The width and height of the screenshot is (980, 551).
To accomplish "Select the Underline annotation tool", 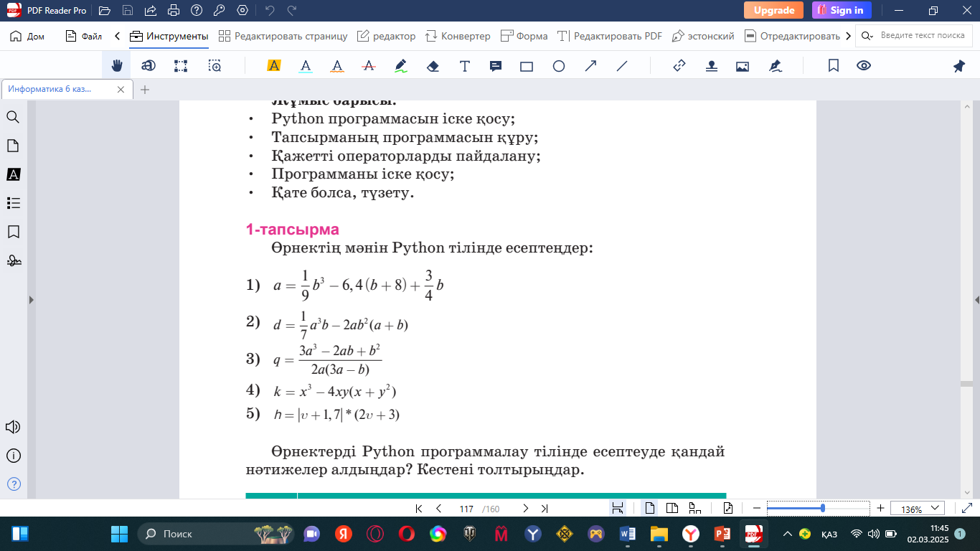I will (x=306, y=66).
